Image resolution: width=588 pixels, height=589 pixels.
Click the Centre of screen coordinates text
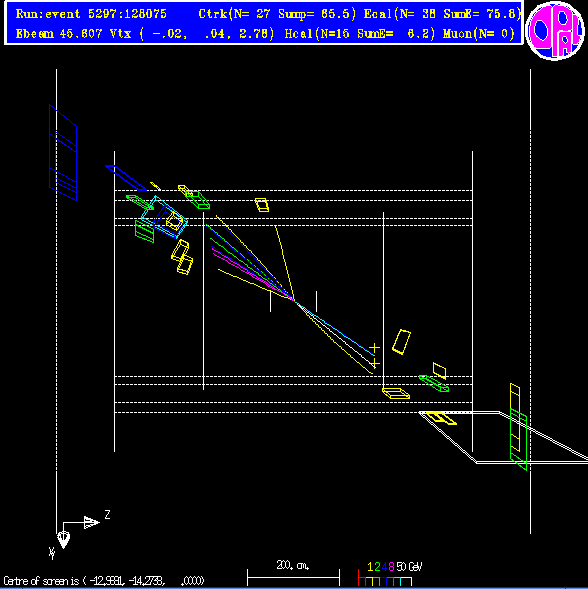coord(104,581)
